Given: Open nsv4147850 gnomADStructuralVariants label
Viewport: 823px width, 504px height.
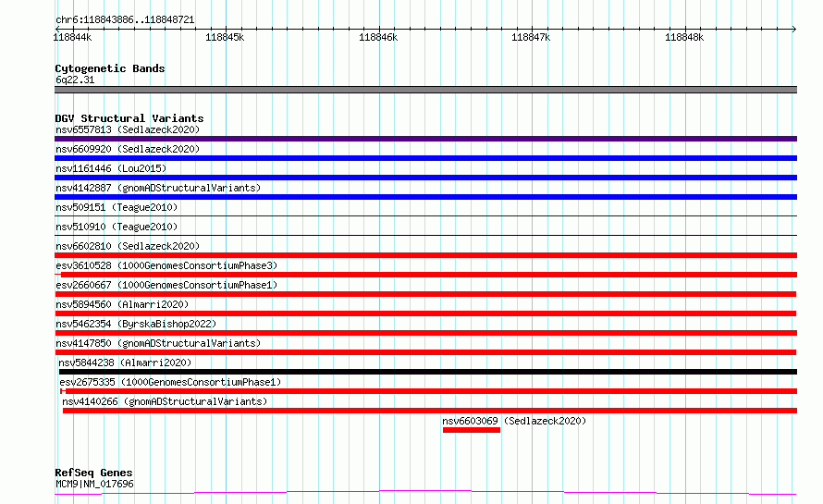Looking at the screenshot, I should click(158, 343).
